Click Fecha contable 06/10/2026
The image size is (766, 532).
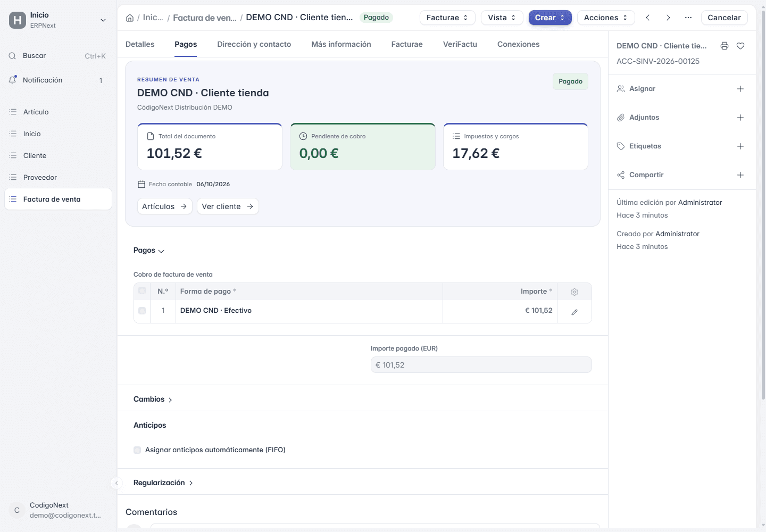(x=184, y=185)
